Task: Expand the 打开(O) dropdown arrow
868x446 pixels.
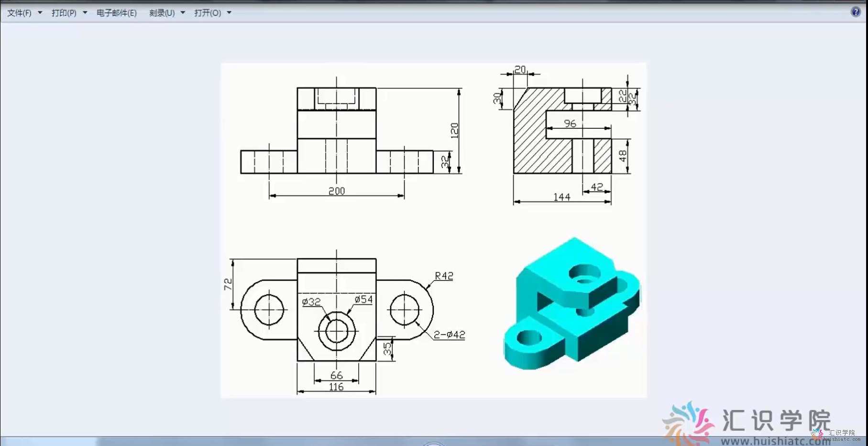Action: click(229, 13)
